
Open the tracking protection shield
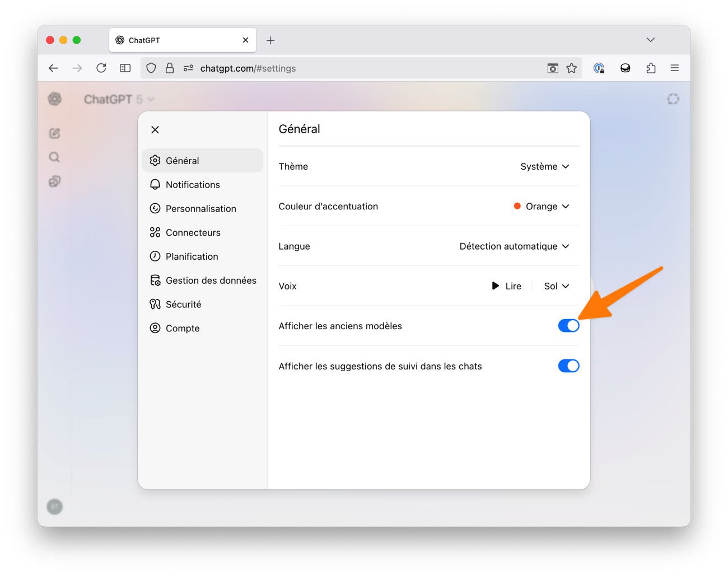point(151,68)
